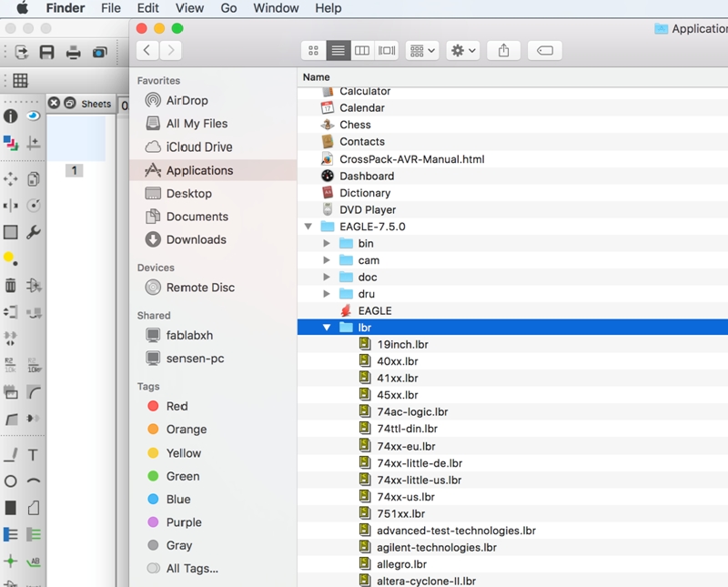Switch Finder to column view
Image resolution: width=728 pixels, height=587 pixels.
tap(362, 50)
